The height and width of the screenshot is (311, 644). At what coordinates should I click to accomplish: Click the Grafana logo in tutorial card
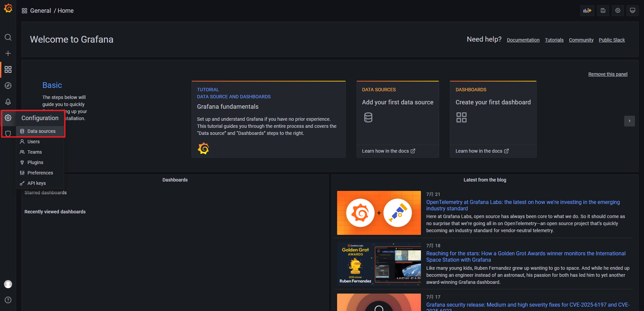click(x=203, y=148)
